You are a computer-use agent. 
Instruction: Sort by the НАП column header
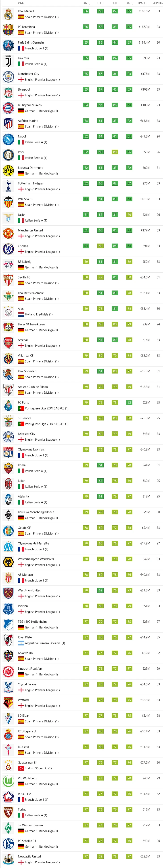click(100, 3)
